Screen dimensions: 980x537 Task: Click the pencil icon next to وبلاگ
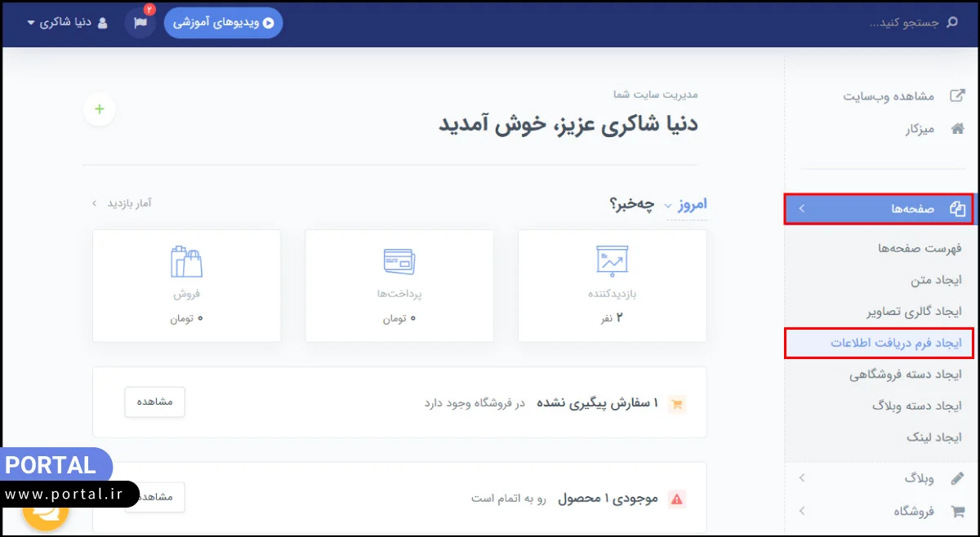tap(958, 478)
